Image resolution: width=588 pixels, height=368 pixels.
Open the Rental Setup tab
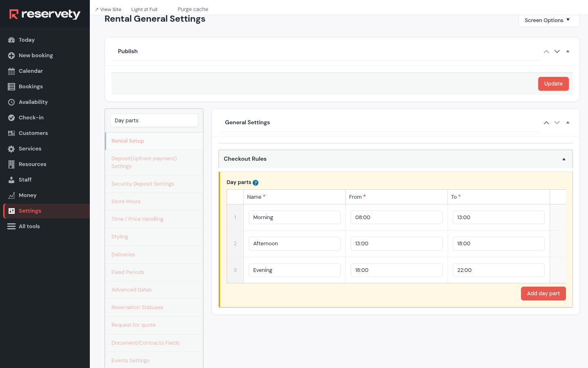pyautogui.click(x=154, y=141)
